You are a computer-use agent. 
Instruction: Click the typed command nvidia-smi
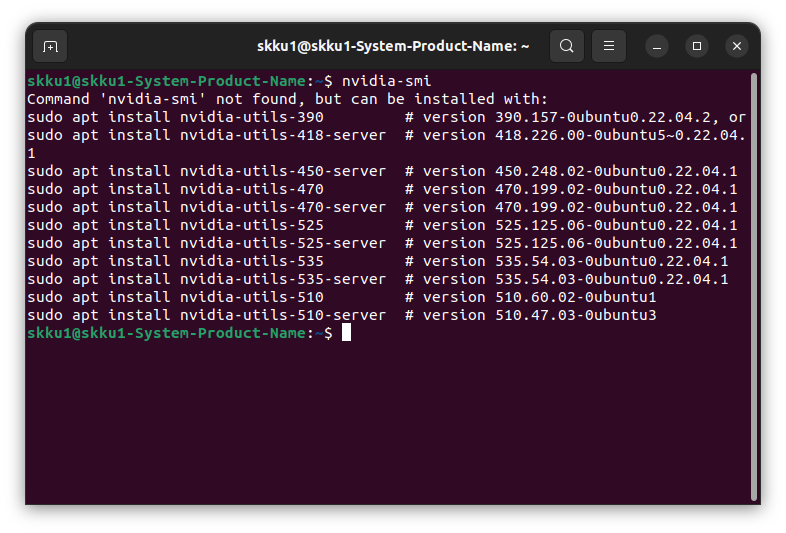click(386, 81)
